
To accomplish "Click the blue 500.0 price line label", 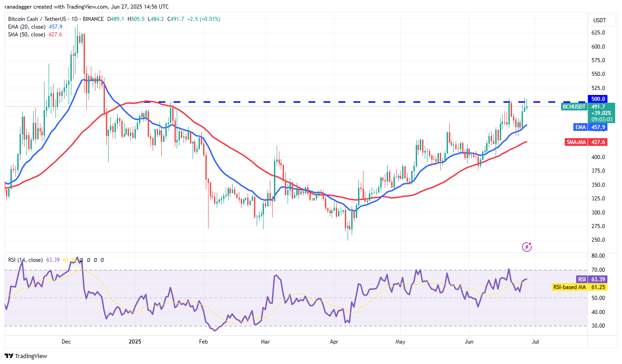I will pyautogui.click(x=598, y=99).
